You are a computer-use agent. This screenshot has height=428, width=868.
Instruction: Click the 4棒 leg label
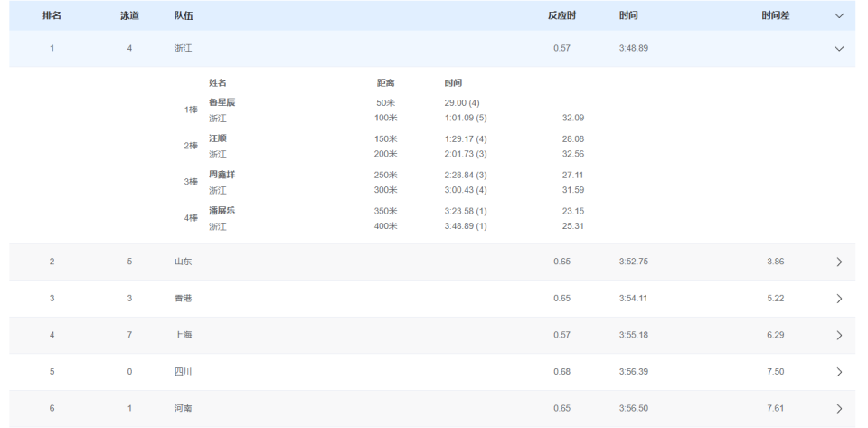point(191,217)
